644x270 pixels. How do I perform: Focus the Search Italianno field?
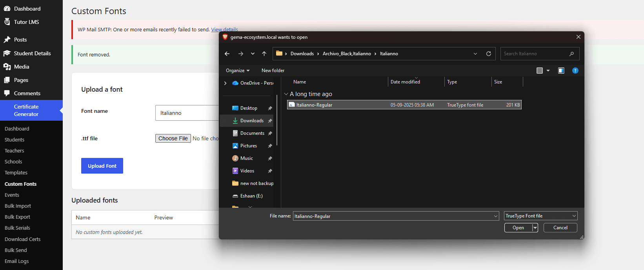coord(535,54)
